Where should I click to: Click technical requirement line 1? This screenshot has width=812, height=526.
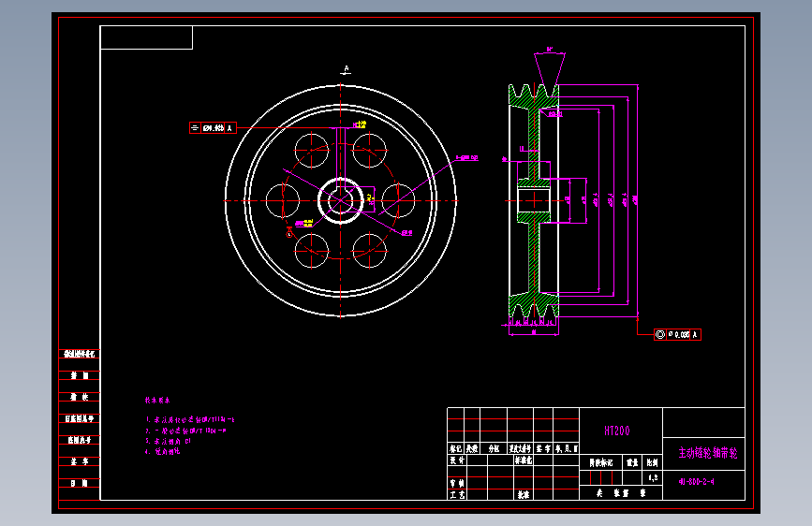coord(190,420)
